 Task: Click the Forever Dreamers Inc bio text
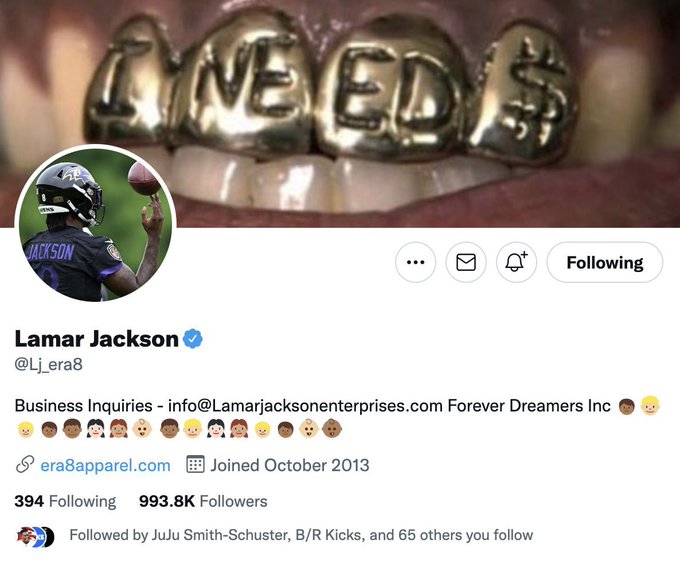click(x=529, y=405)
